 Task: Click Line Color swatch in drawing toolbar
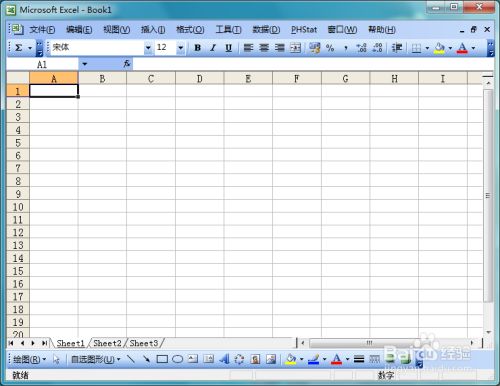pos(314,359)
